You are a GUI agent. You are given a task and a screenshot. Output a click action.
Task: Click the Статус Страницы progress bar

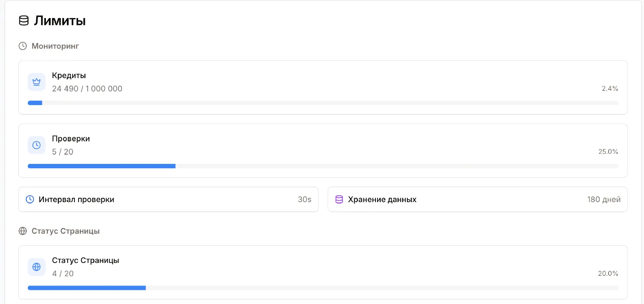[x=323, y=288]
